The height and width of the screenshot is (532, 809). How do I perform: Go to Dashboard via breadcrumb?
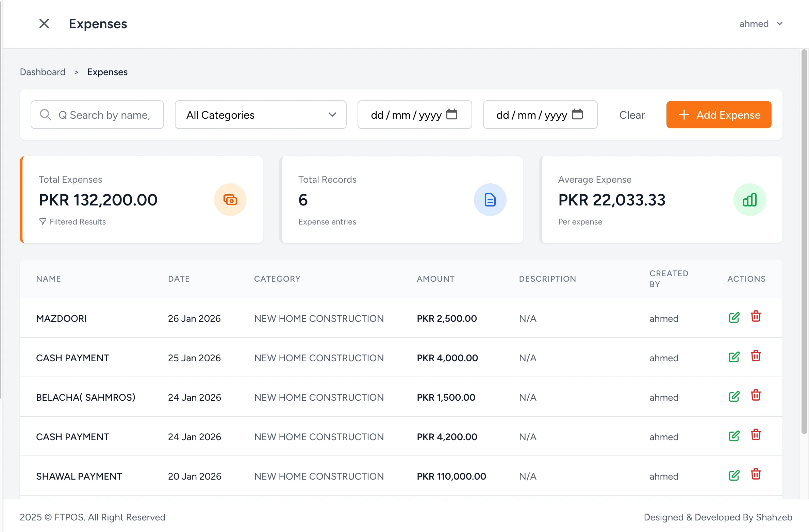(43, 72)
